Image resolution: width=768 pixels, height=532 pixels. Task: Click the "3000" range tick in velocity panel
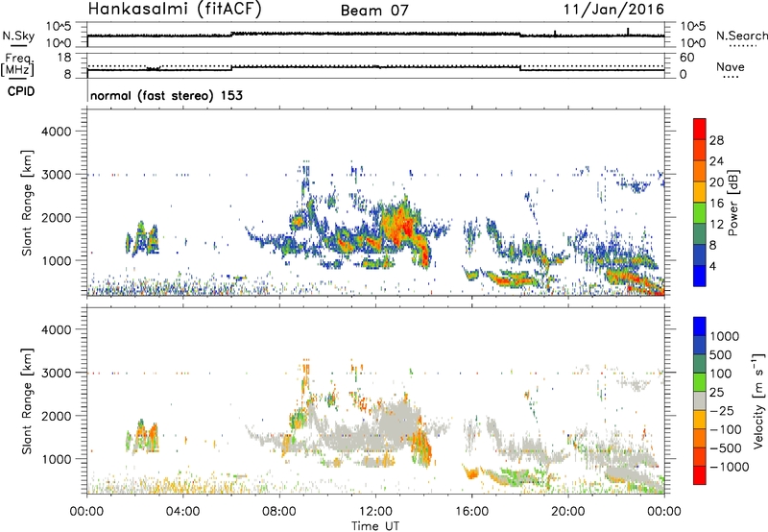56,373
